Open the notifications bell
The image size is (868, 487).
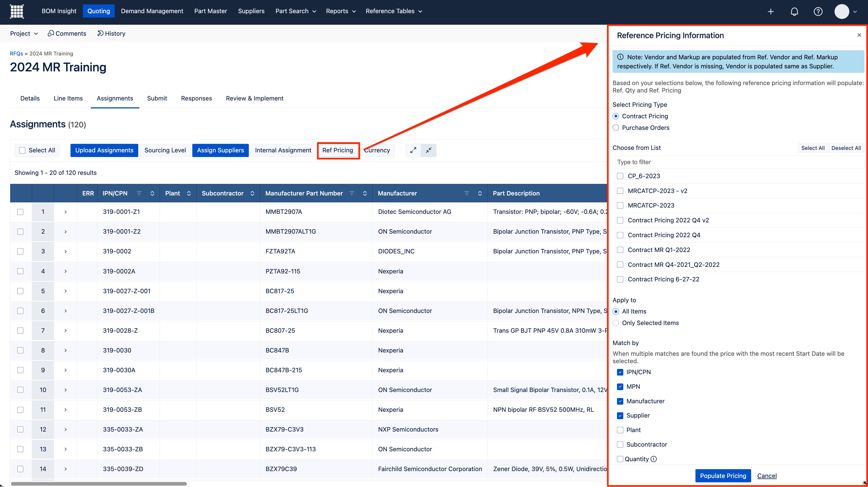pyautogui.click(x=794, y=12)
